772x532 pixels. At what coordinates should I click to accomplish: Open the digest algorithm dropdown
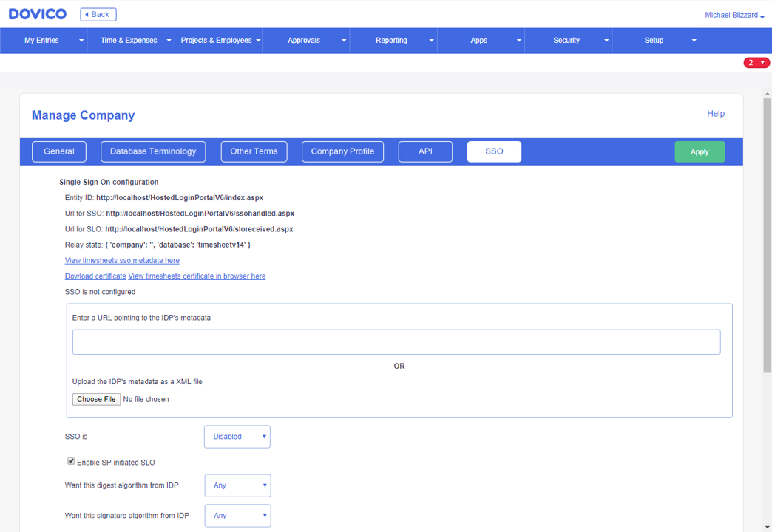coord(237,485)
